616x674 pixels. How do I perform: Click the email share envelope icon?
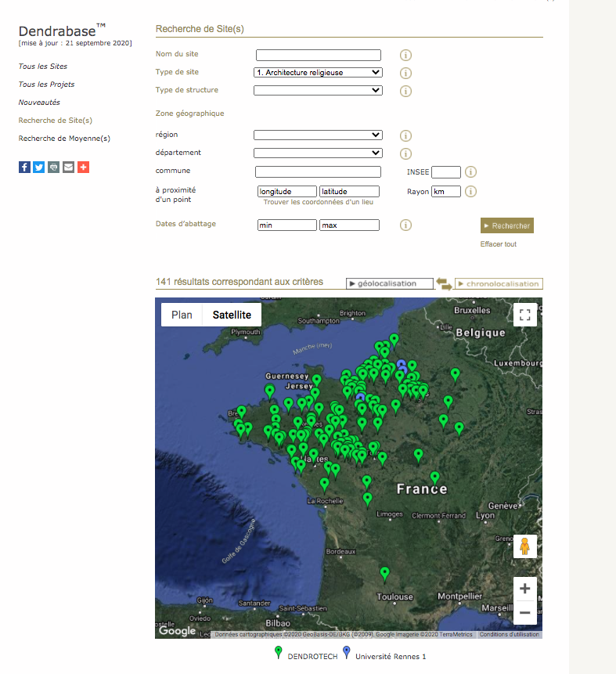pos(68,168)
